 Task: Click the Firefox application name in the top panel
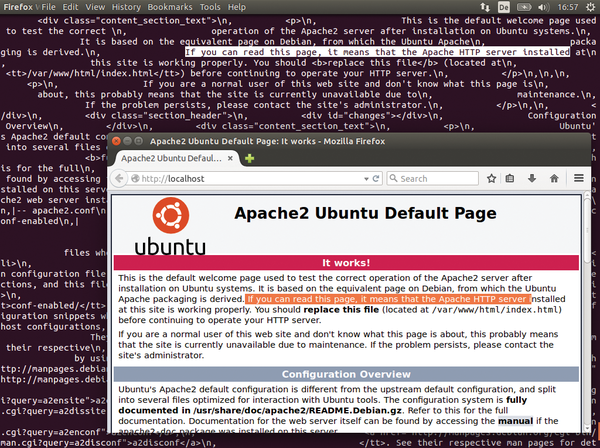pos(18,7)
